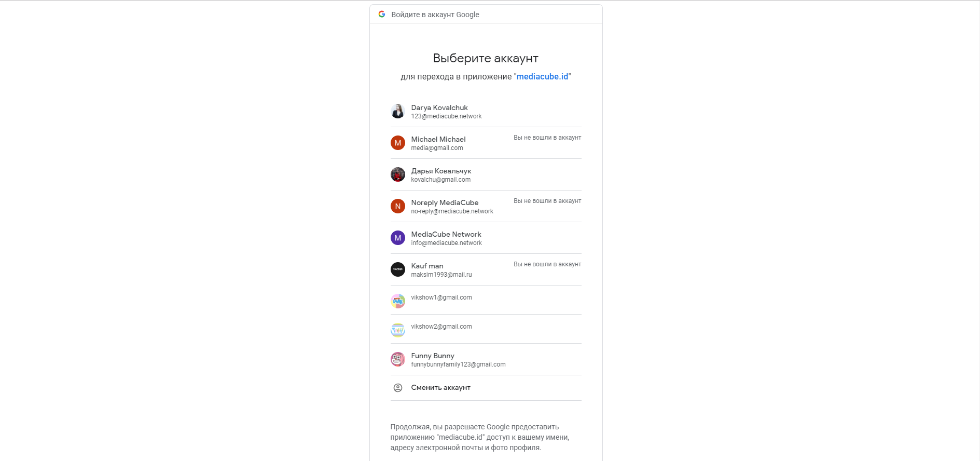The width and height of the screenshot is (980, 461).
Task: Select Darya Kovalchuk profile photo avatar
Action: point(398,111)
